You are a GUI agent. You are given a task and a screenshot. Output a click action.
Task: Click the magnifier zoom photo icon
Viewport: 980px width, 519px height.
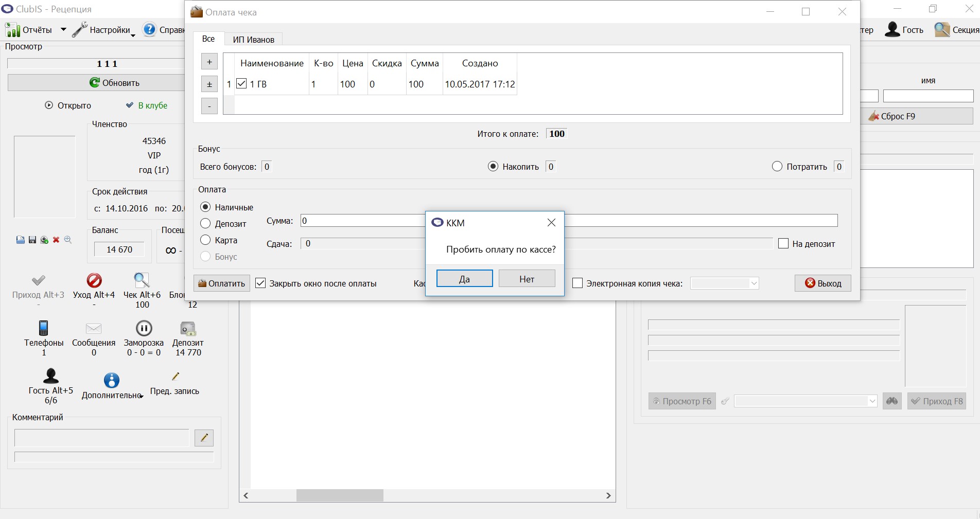pyautogui.click(x=68, y=240)
